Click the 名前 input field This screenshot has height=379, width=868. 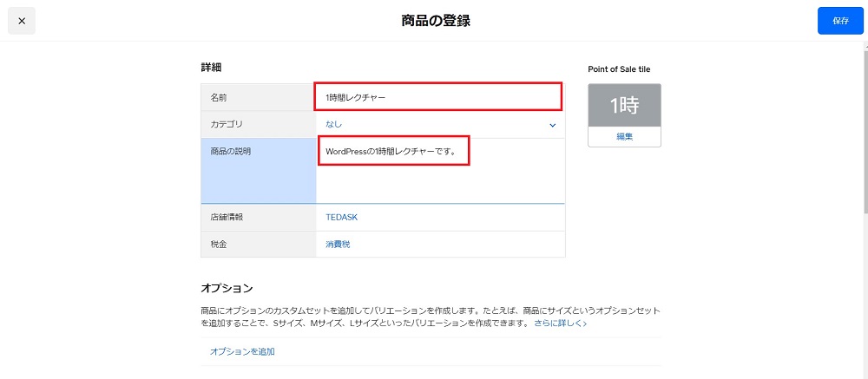tap(438, 97)
